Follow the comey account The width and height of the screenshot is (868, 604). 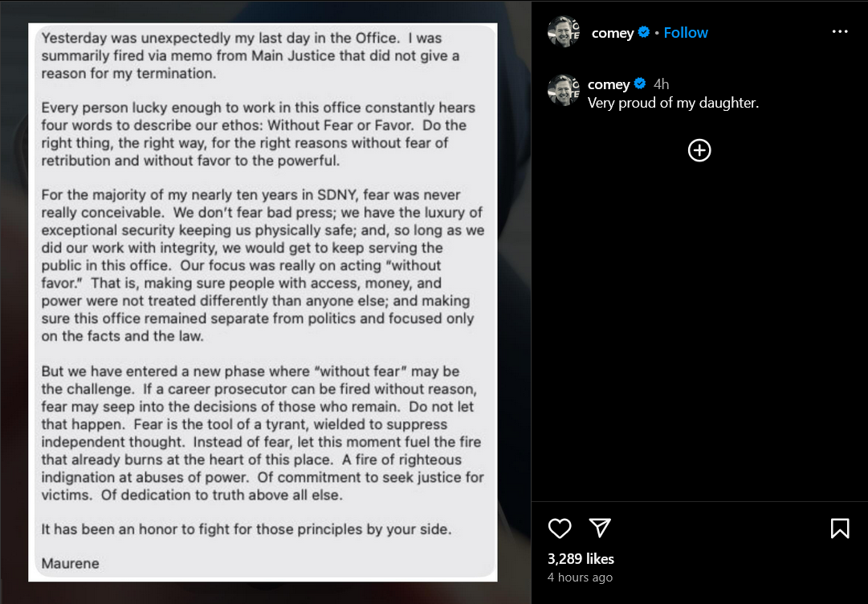(x=685, y=33)
